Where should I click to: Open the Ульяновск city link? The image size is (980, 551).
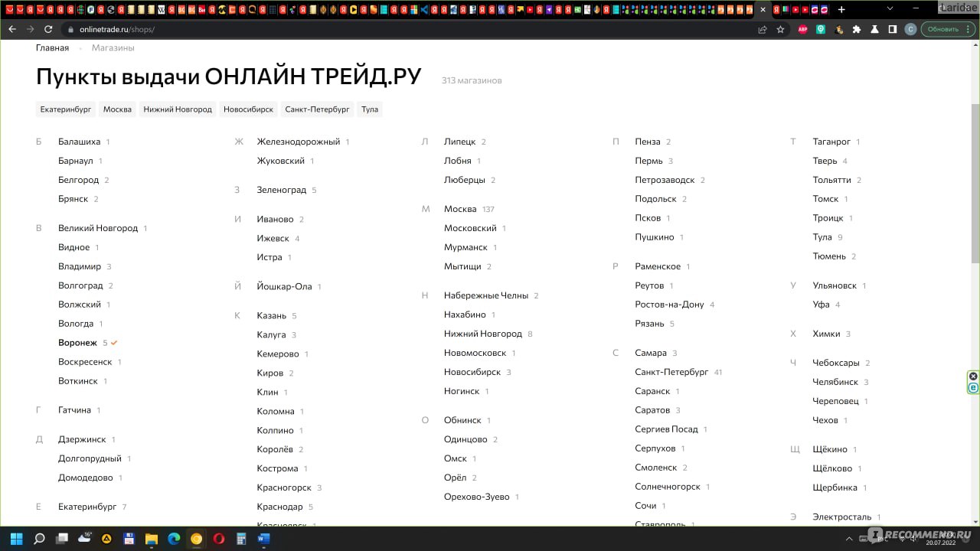point(835,285)
